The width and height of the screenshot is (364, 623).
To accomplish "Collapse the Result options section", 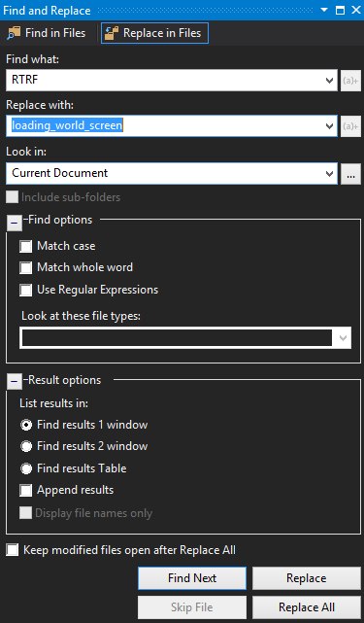I will click(x=15, y=382).
